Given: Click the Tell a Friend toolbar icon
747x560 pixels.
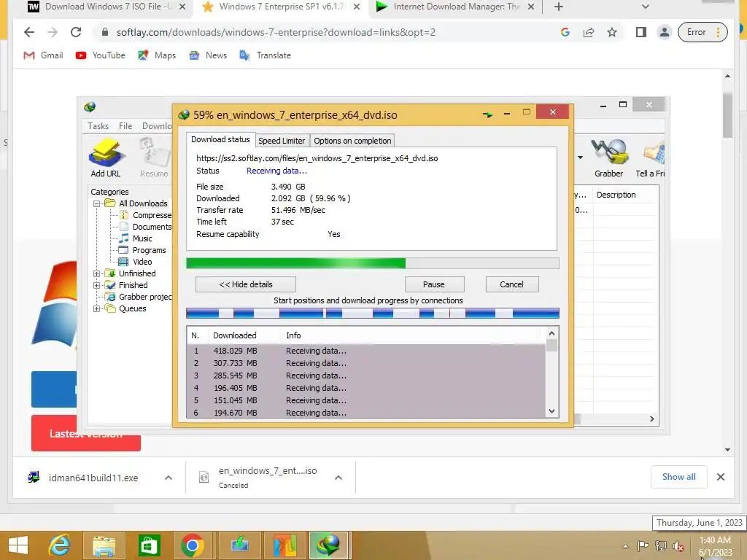Looking at the screenshot, I should point(651,157).
